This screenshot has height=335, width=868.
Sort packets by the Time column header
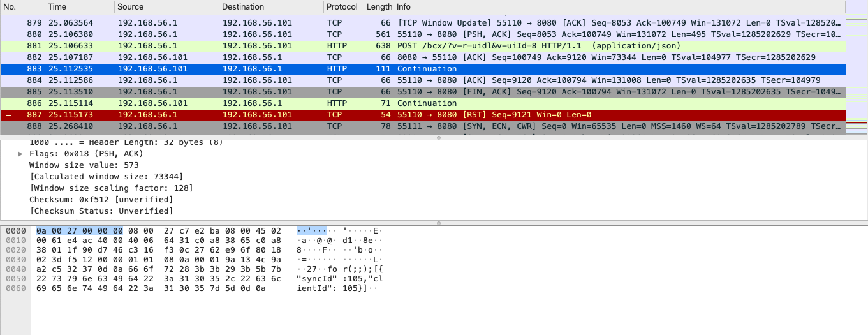pyautogui.click(x=80, y=7)
